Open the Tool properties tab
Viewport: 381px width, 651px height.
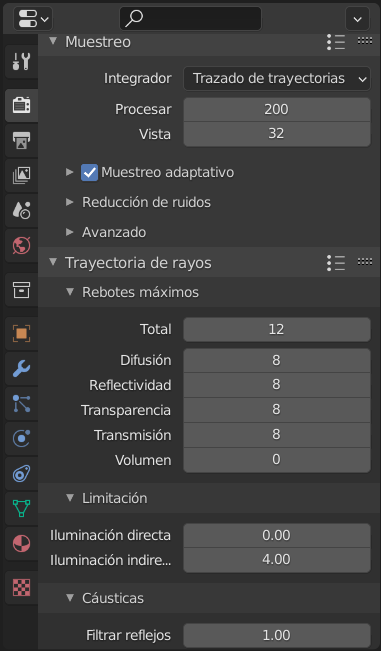pos(21,61)
